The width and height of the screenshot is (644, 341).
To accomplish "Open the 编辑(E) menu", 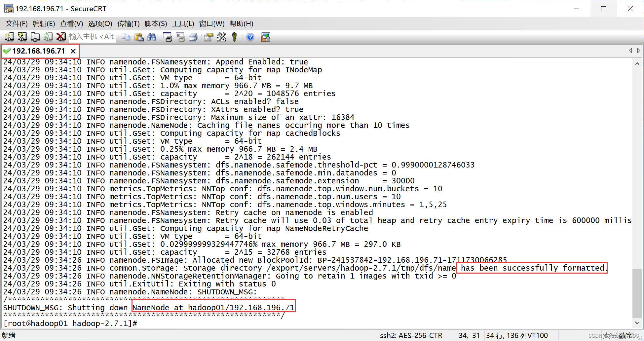I will 44,24.
